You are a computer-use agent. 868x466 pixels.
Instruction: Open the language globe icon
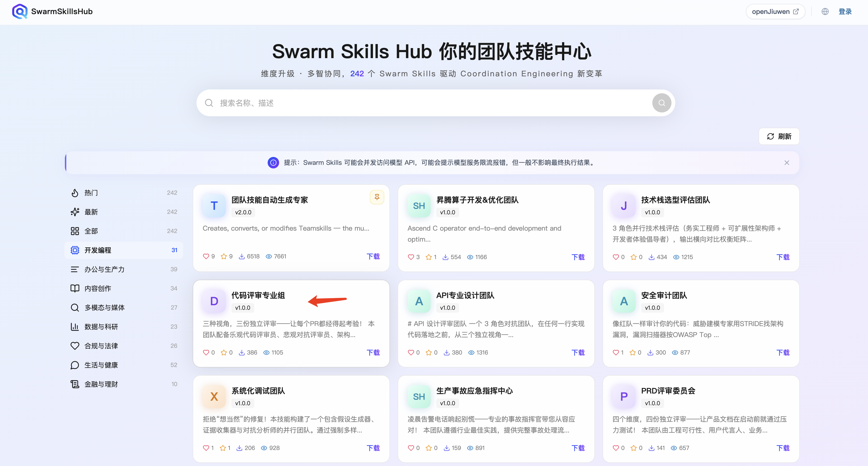[825, 11]
